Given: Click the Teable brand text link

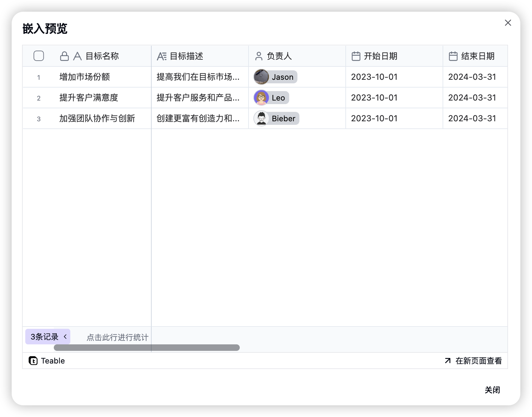Looking at the screenshot, I should (53, 361).
